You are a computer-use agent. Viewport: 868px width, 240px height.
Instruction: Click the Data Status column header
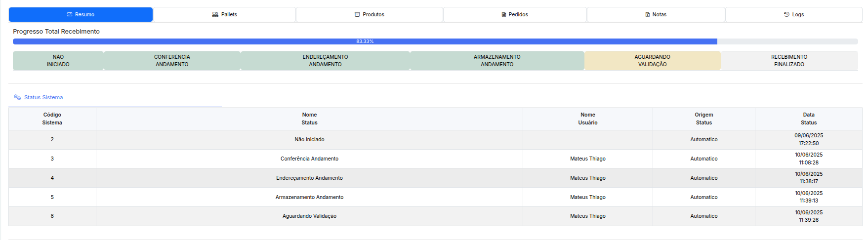[x=808, y=119]
